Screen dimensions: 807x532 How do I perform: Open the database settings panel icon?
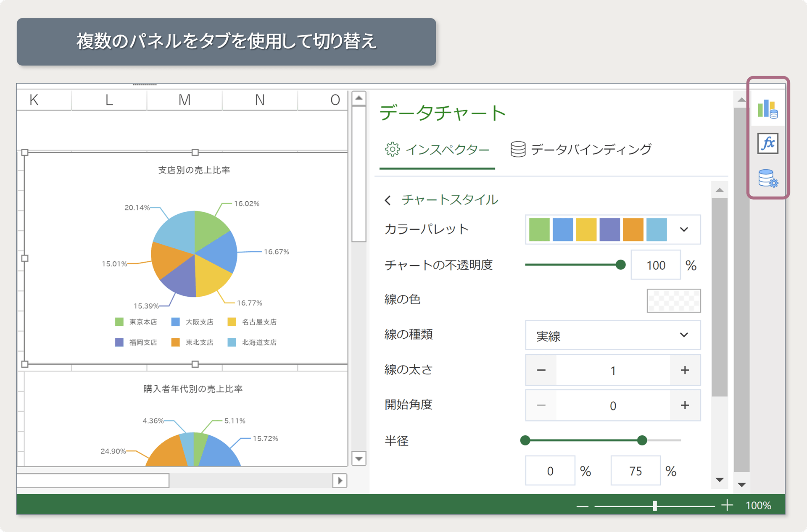tap(767, 178)
